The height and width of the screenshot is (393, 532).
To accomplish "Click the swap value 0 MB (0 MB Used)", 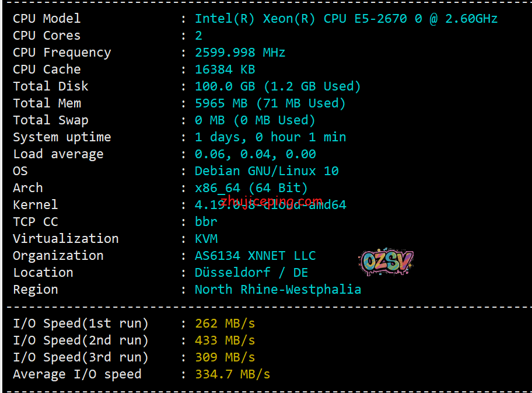I will (255, 120).
